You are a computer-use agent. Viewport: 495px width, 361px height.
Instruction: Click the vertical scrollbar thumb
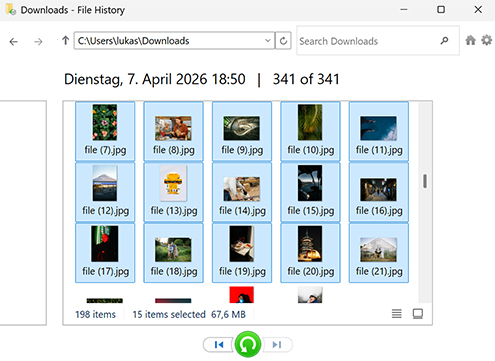(425, 181)
